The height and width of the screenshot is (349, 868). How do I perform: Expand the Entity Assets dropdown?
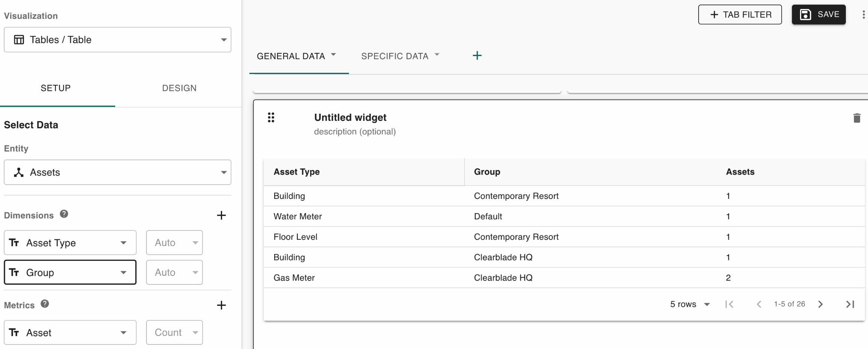tap(117, 173)
